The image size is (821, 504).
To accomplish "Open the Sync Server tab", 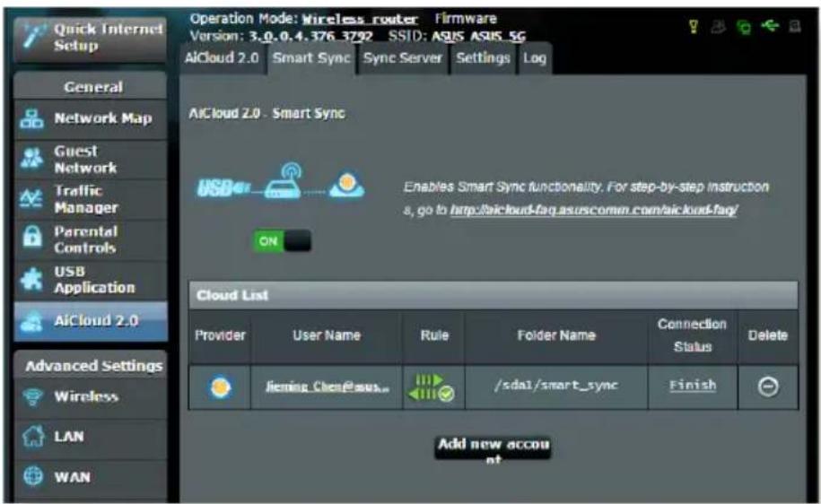I will tap(403, 58).
